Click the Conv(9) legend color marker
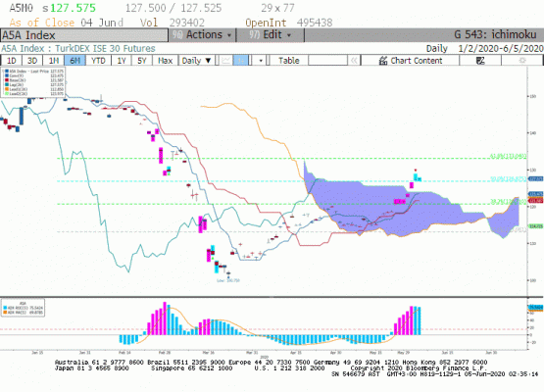The height and width of the screenshot is (392, 544). pos(7,75)
